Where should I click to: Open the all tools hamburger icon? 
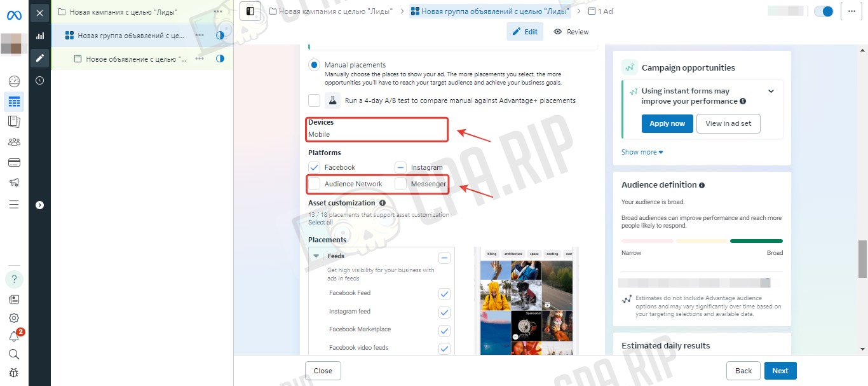[x=14, y=204]
